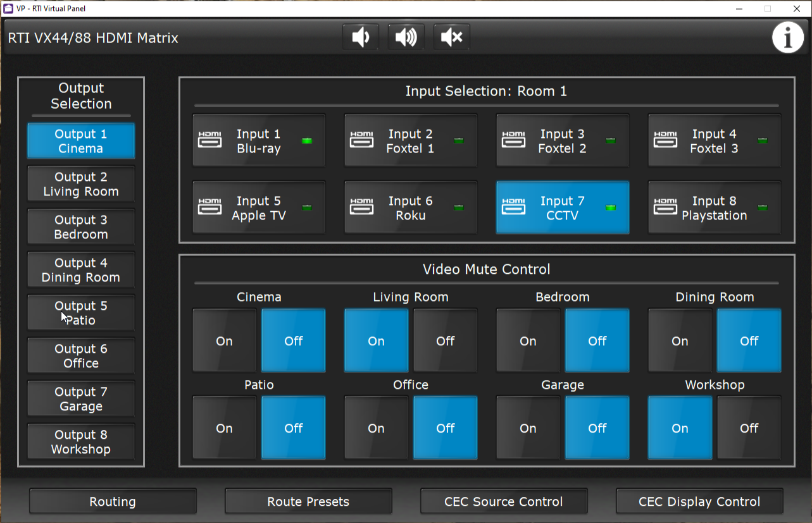Choose Output 5 Patio
Screen dimensions: 812x523
[81, 313]
